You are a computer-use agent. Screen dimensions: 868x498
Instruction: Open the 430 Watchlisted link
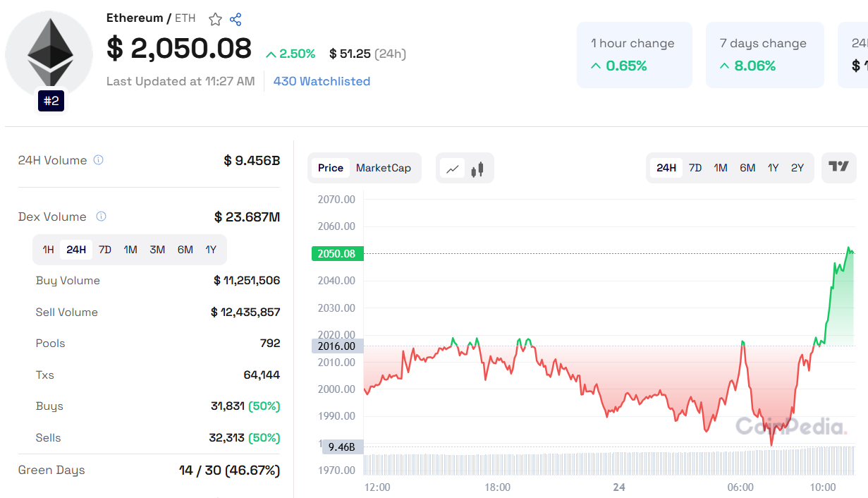click(322, 81)
